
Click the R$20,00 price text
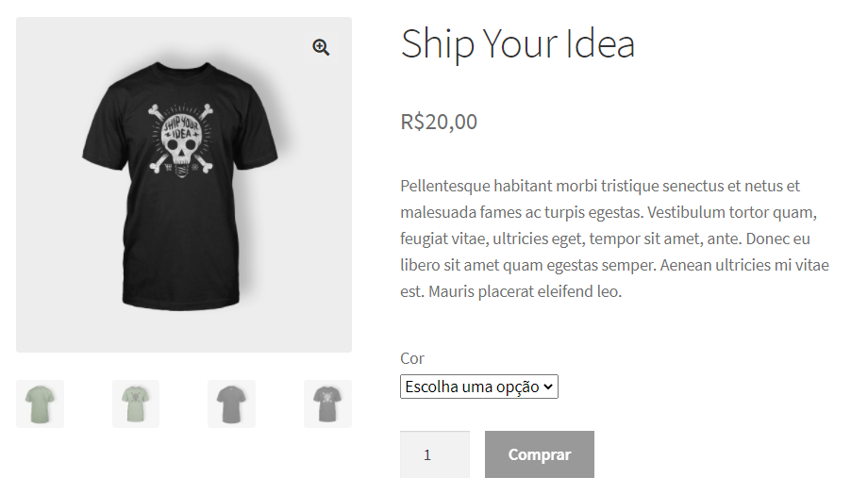[x=439, y=122]
